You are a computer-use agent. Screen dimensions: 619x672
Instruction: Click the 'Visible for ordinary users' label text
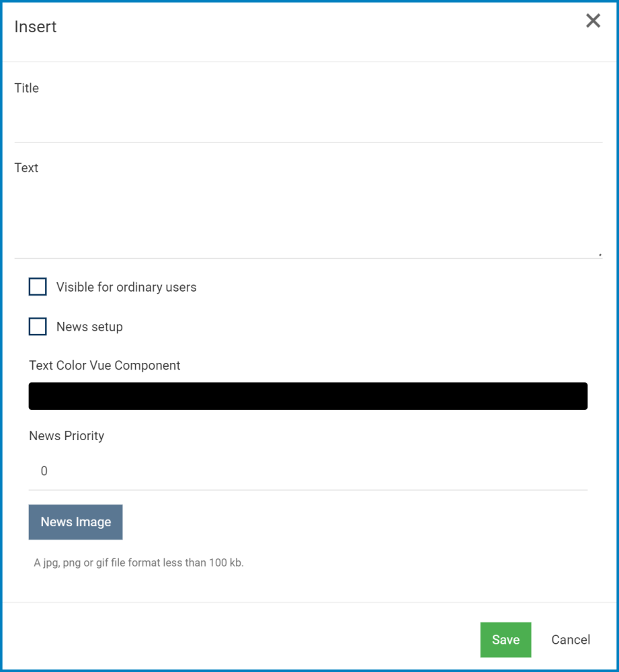pyautogui.click(x=126, y=287)
